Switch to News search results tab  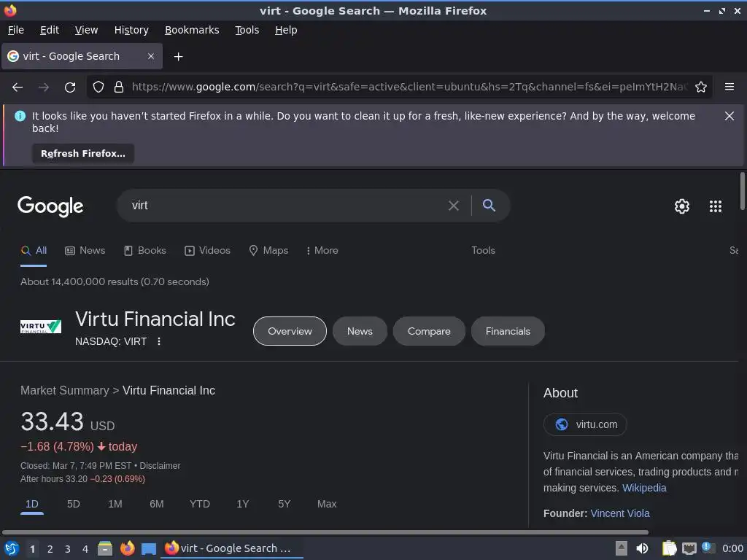(85, 251)
